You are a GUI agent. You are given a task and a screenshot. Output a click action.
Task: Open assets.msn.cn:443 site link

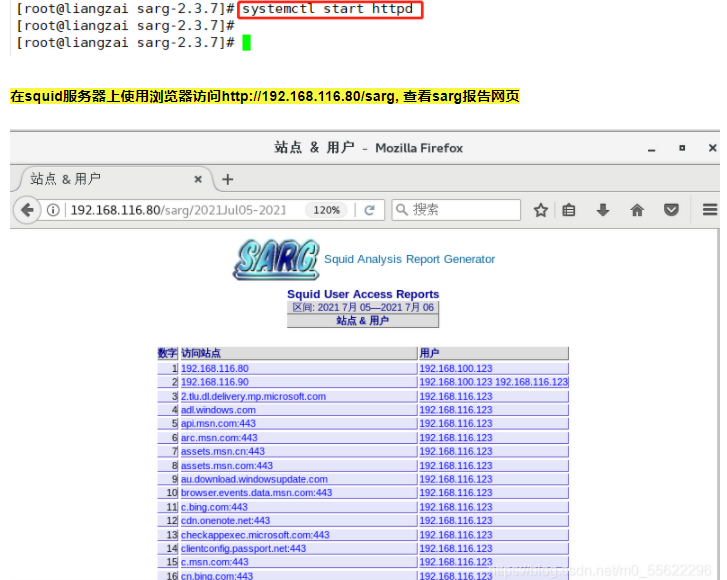223,451
